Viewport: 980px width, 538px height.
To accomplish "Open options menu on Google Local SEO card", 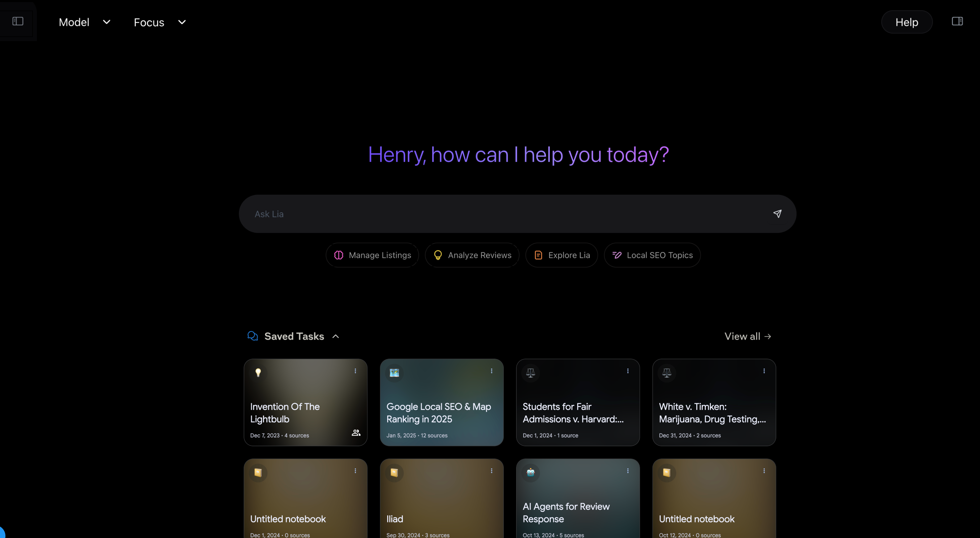I will (491, 371).
